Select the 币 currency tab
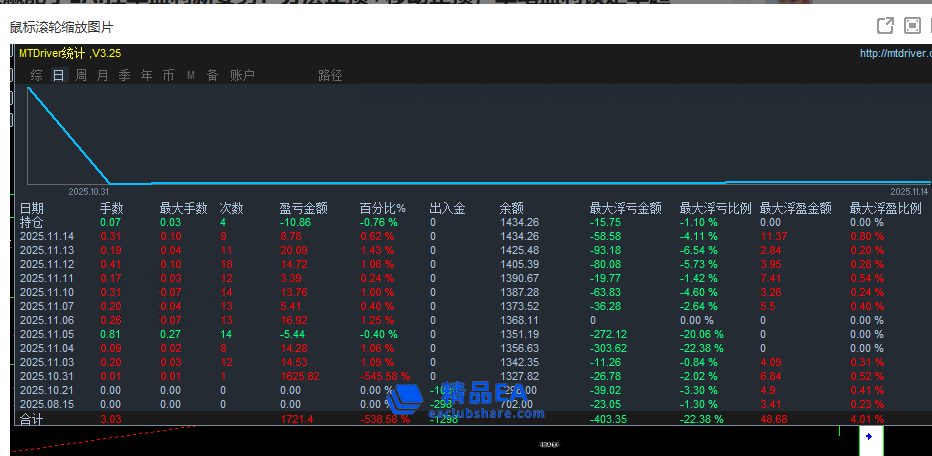The height and width of the screenshot is (456, 932). point(169,75)
